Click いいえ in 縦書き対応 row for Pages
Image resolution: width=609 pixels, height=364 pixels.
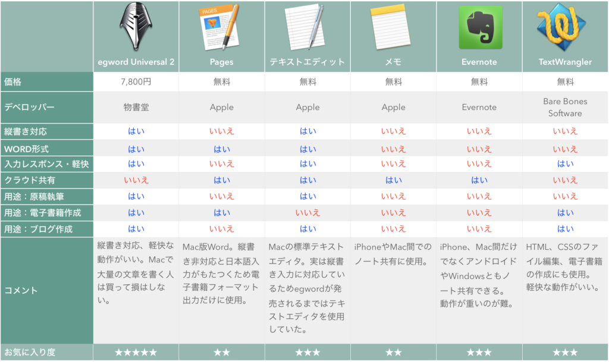(222, 131)
